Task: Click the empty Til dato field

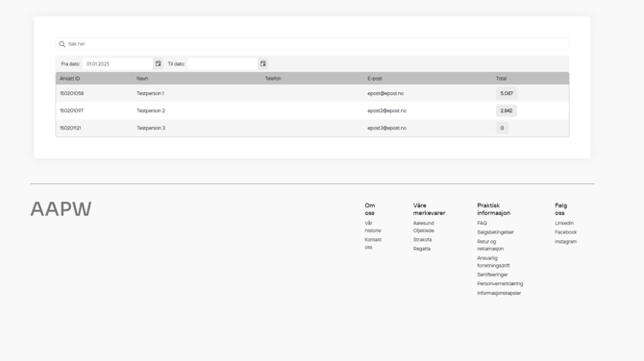Action: [223, 63]
